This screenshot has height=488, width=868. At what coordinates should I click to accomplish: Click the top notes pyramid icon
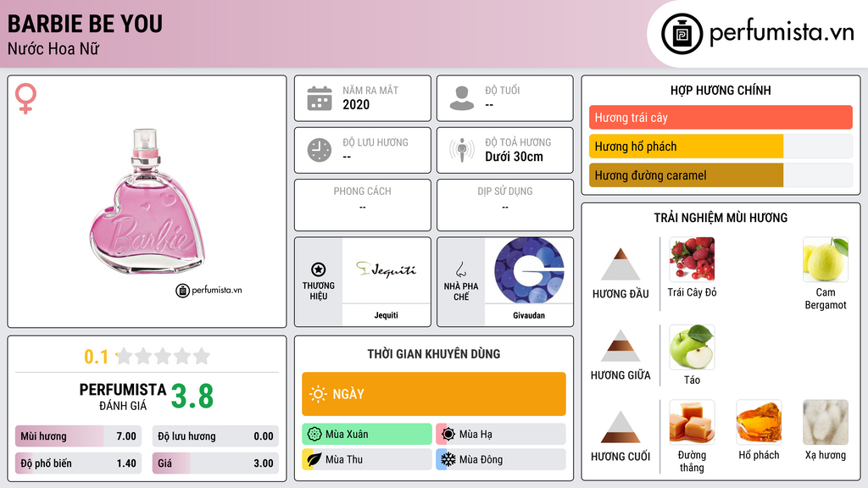click(x=620, y=264)
